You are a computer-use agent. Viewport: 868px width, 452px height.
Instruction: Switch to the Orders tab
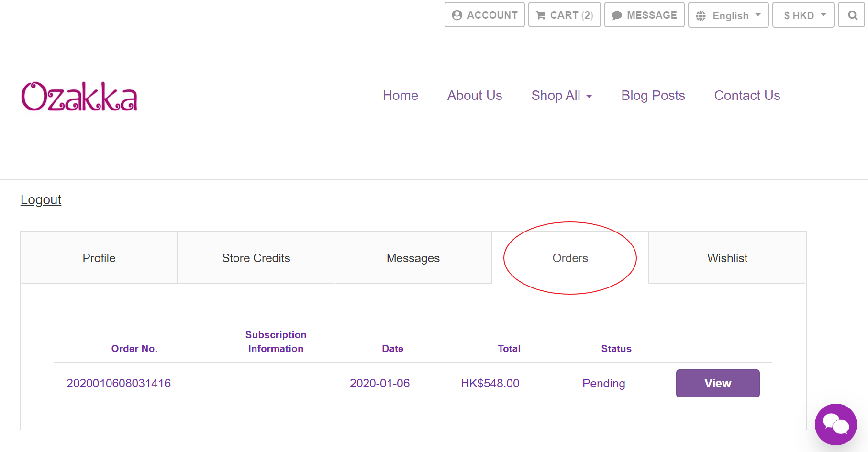pyautogui.click(x=570, y=258)
